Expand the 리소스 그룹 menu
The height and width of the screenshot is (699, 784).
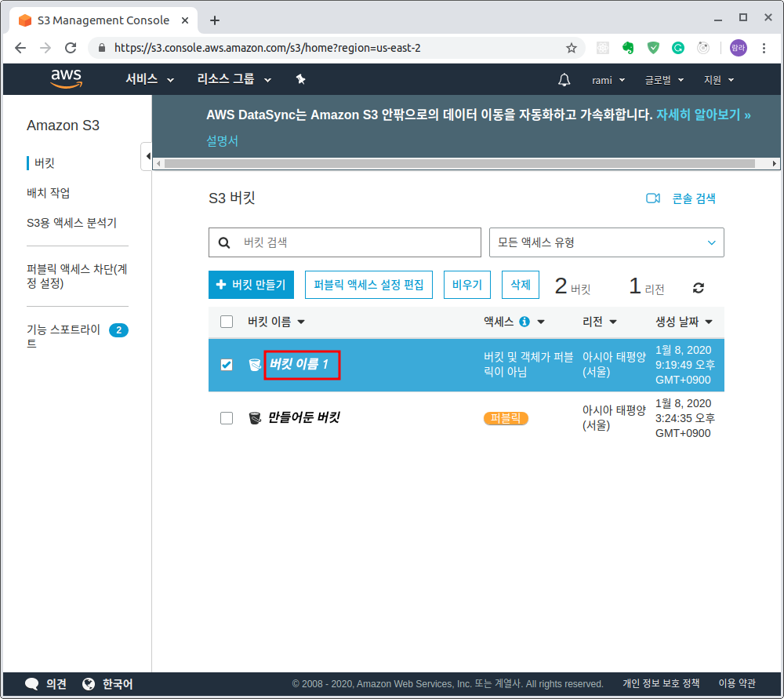(234, 79)
